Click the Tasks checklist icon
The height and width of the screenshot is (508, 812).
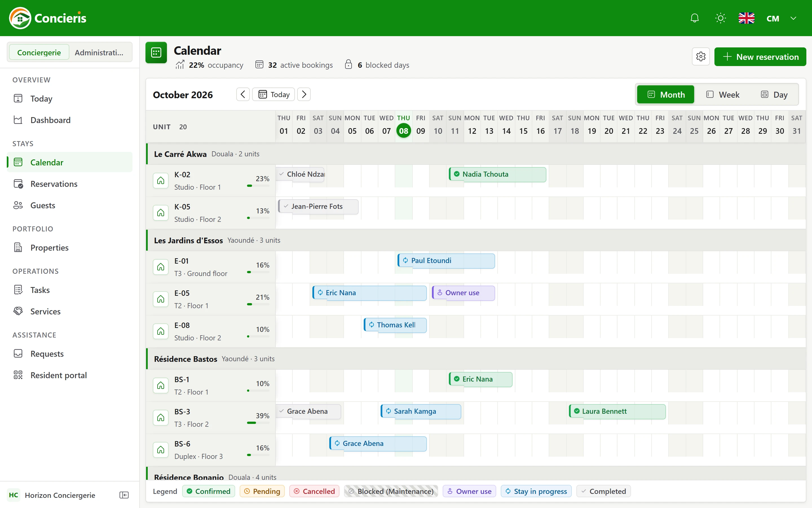click(18, 290)
